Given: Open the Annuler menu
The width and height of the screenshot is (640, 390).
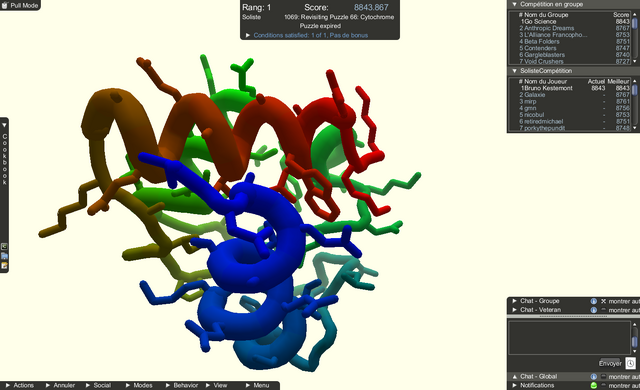Looking at the screenshot, I should 60,386.
